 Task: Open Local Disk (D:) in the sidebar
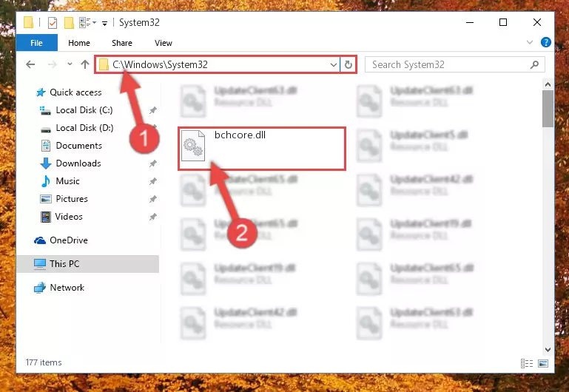pyautogui.click(x=84, y=128)
